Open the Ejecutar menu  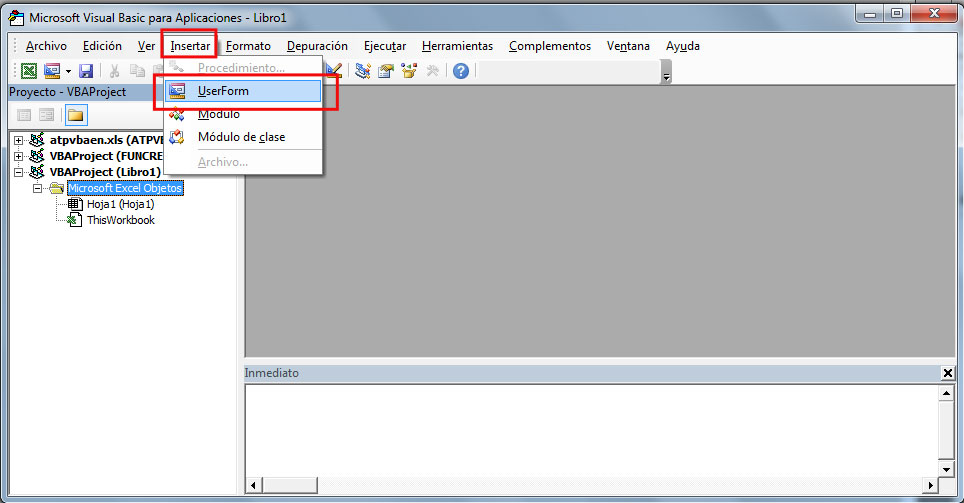coord(385,46)
